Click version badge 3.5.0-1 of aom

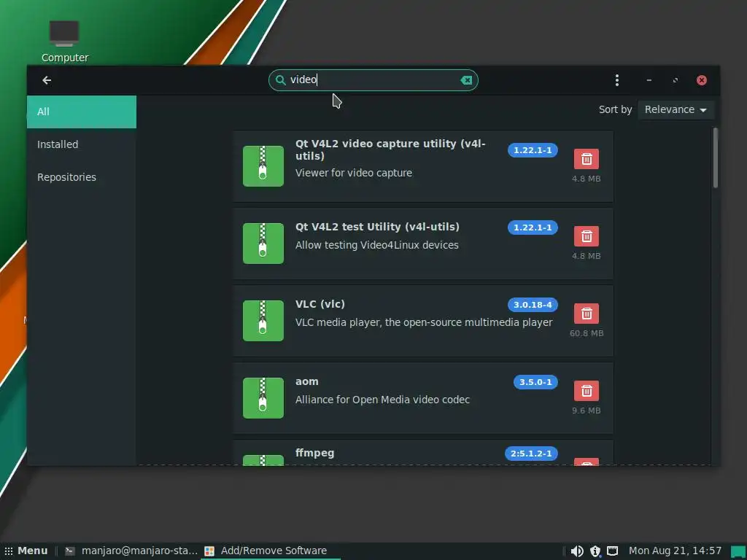(535, 382)
